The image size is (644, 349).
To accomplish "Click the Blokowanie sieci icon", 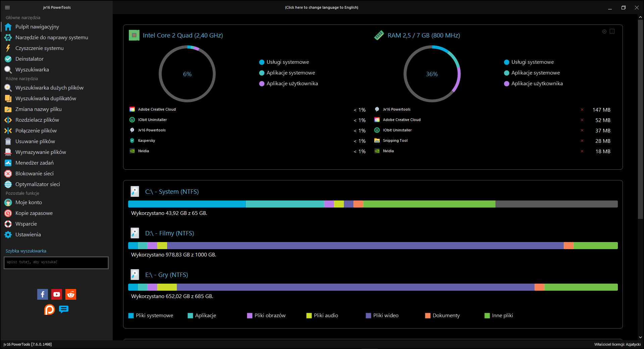I will [8, 174].
